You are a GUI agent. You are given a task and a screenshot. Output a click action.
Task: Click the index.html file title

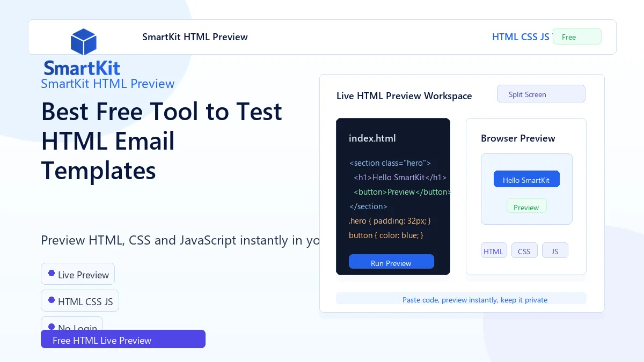[372, 138]
